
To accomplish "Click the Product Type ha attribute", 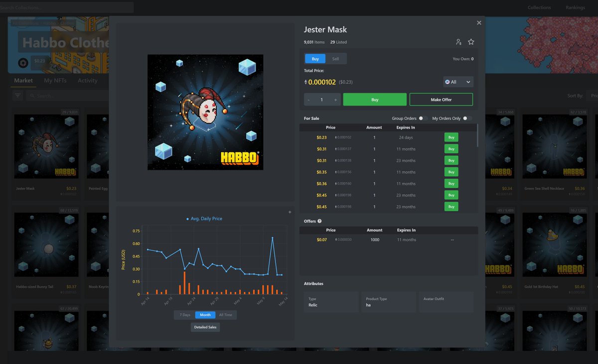I will [x=389, y=302].
